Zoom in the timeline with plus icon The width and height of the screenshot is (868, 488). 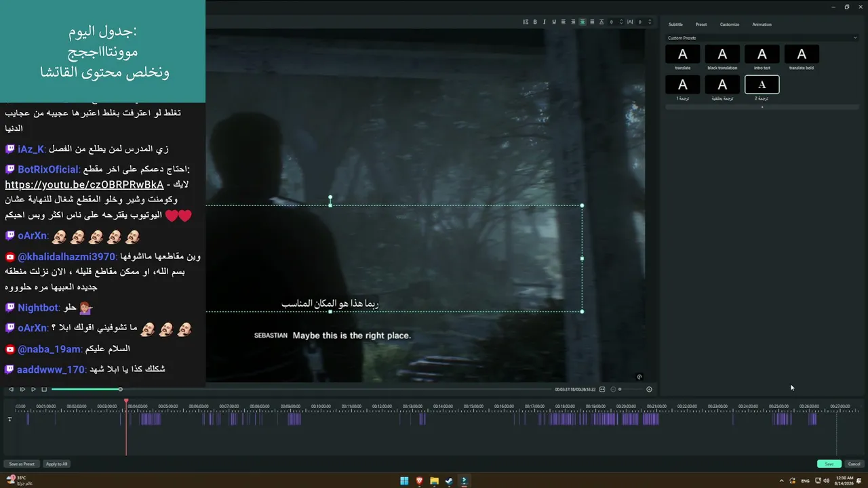[649, 389]
